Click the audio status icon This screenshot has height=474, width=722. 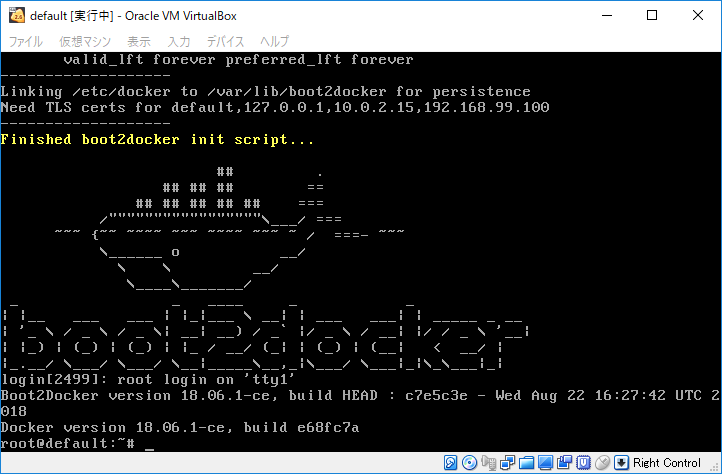point(489,462)
